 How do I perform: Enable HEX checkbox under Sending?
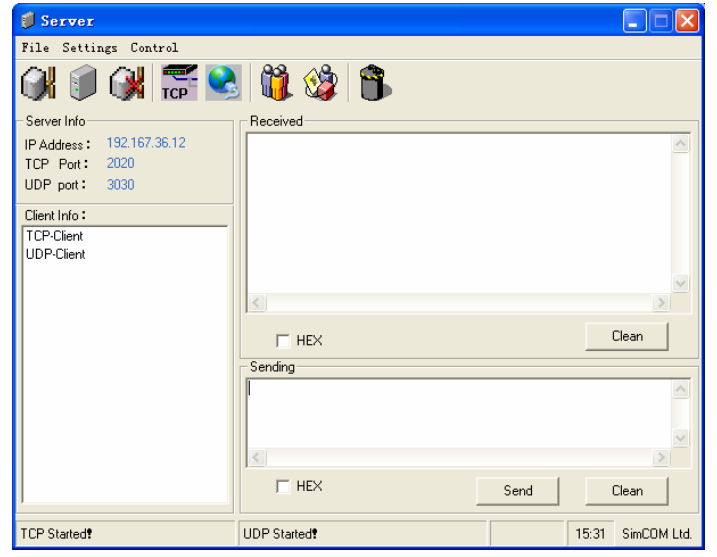[x=283, y=486]
